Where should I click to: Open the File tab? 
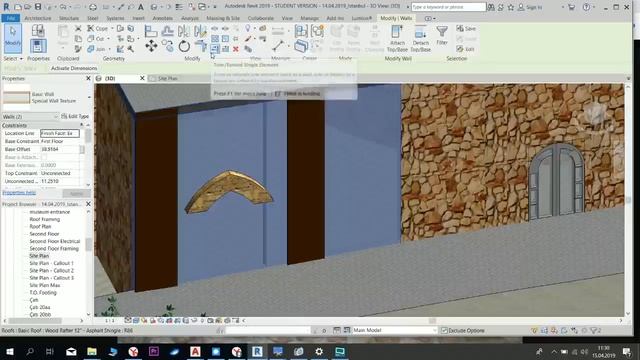tap(11, 18)
